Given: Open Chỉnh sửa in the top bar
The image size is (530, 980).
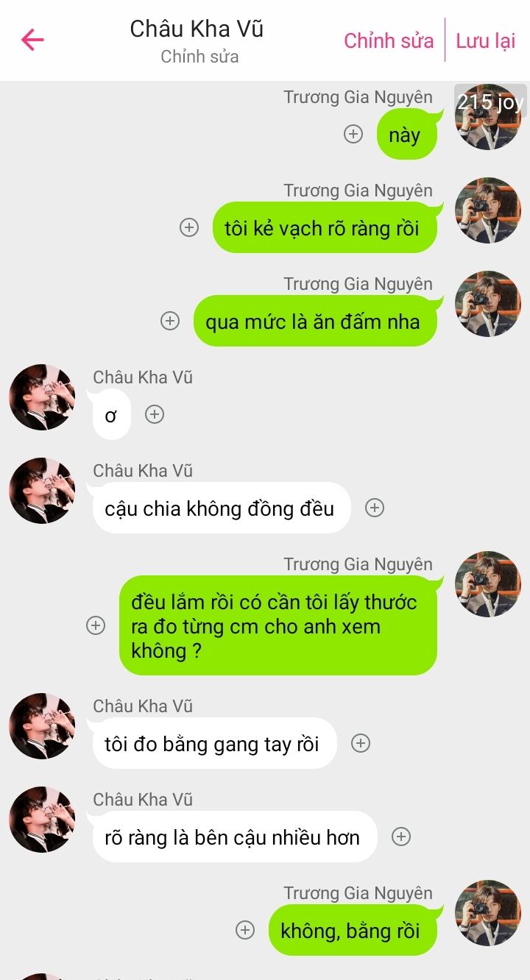Looking at the screenshot, I should click(389, 40).
